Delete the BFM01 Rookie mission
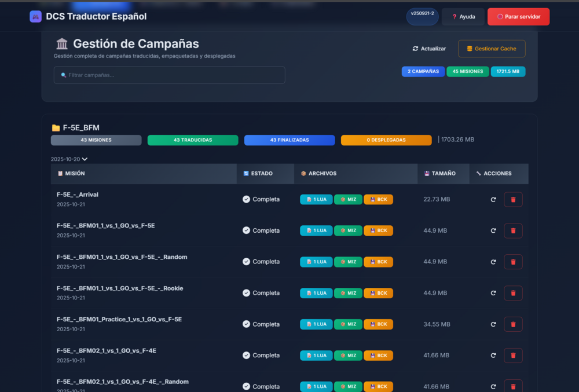The image size is (579, 392). 513,293
